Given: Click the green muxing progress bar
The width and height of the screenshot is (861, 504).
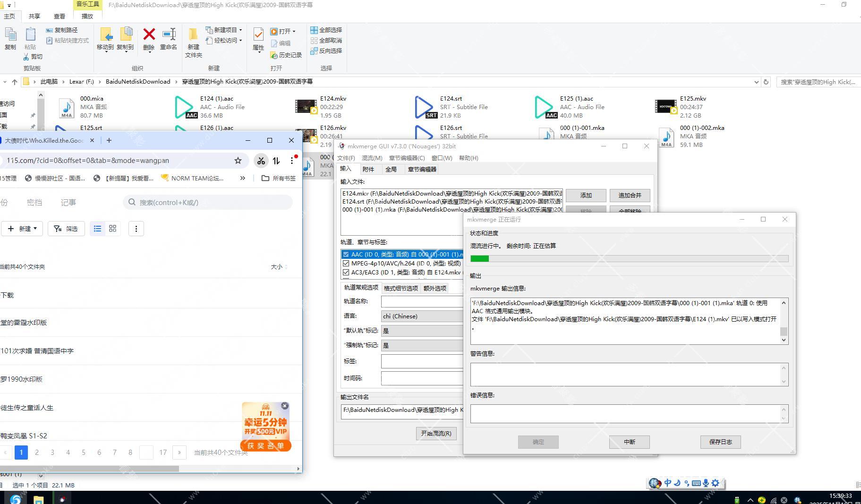Looking at the screenshot, I should [x=629, y=258].
